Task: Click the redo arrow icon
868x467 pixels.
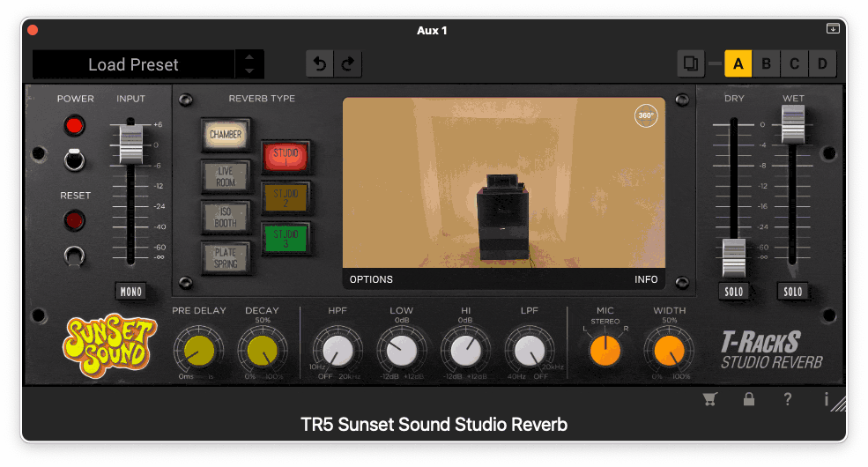Action: 348,64
